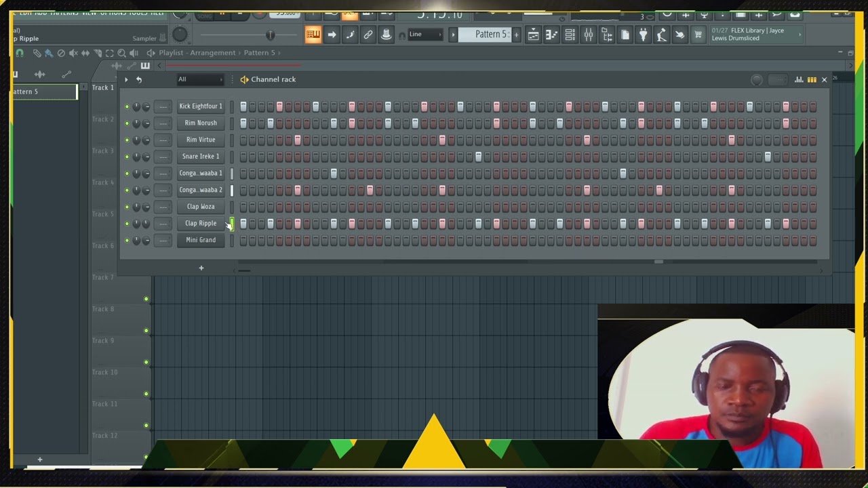Open the Piano roll view icon

(552, 35)
